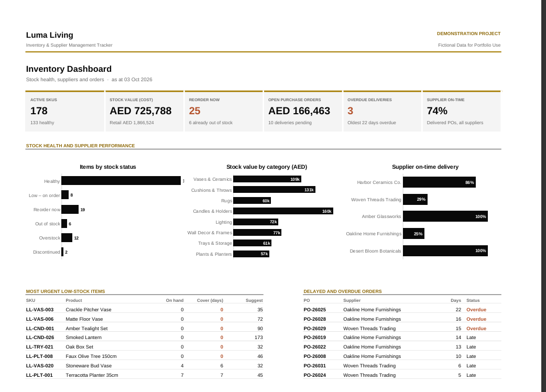Click the 'Items by stock status' chart title
The height and width of the screenshot is (392, 546).
point(108,167)
